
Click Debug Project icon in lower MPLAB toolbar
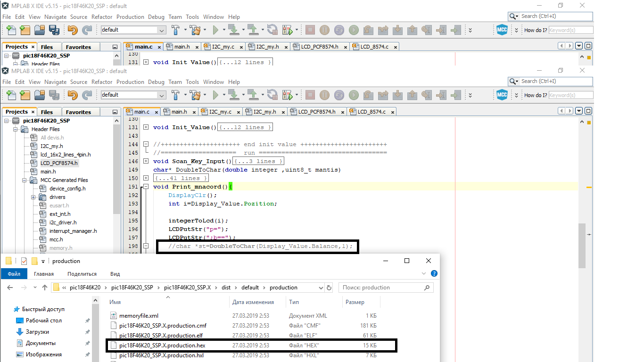[x=287, y=95]
